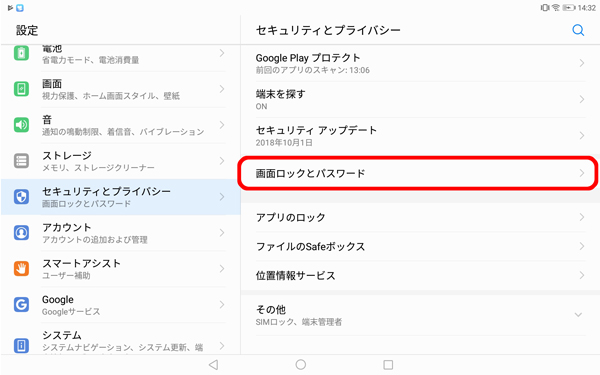Open ファイルのSafeボックス entry
Image resolution: width=600 pixels, height=375 pixels.
click(x=420, y=246)
